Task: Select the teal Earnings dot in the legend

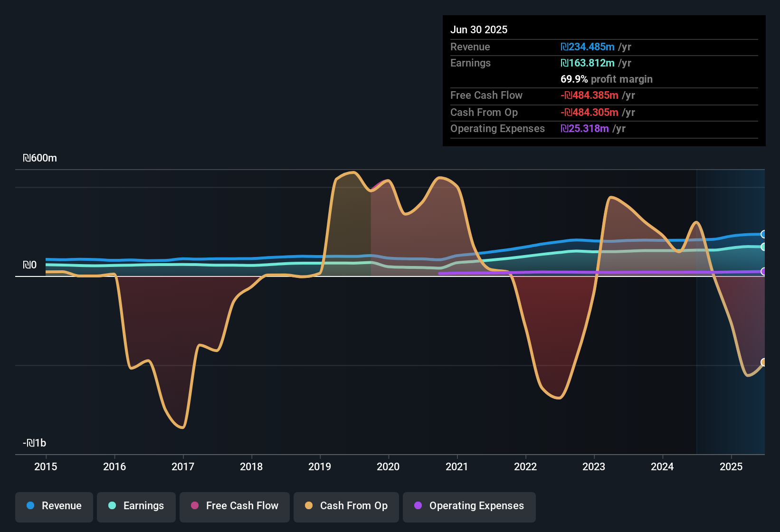Action: (112, 506)
